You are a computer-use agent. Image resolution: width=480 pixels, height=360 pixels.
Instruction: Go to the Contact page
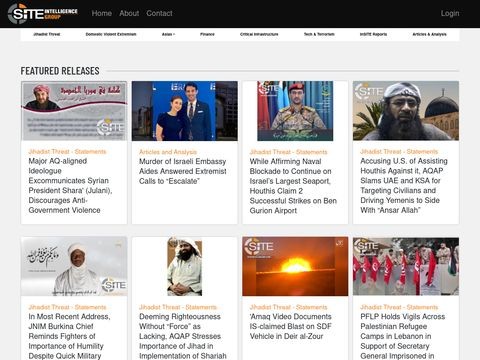[x=159, y=13]
